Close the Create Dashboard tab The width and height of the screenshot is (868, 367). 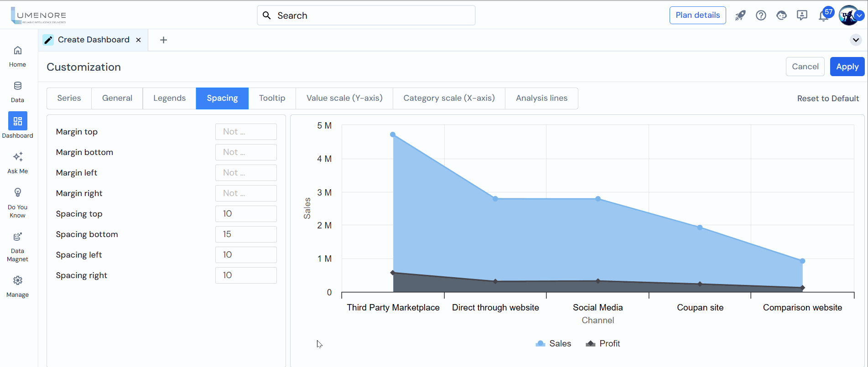coord(139,40)
